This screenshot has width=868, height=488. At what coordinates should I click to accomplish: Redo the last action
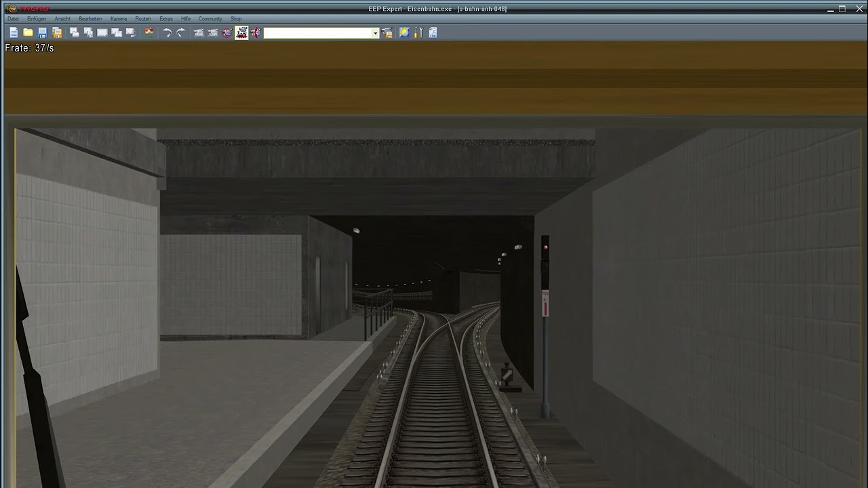[180, 33]
